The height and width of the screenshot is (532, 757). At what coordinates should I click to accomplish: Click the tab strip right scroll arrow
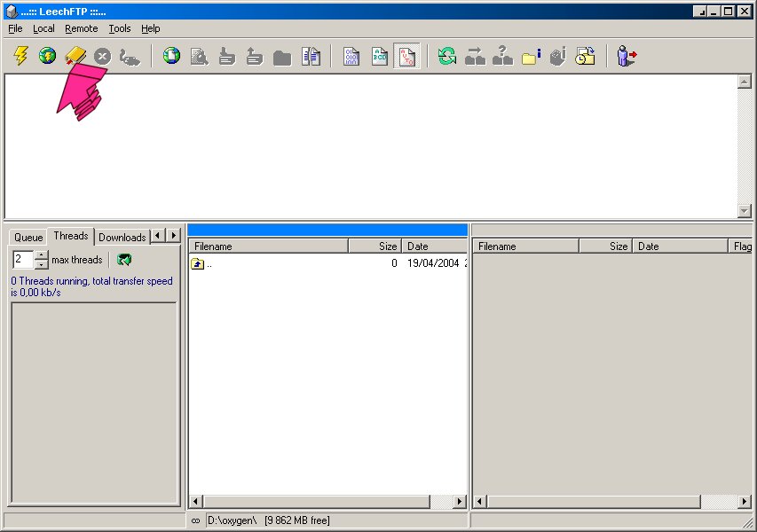click(x=173, y=235)
